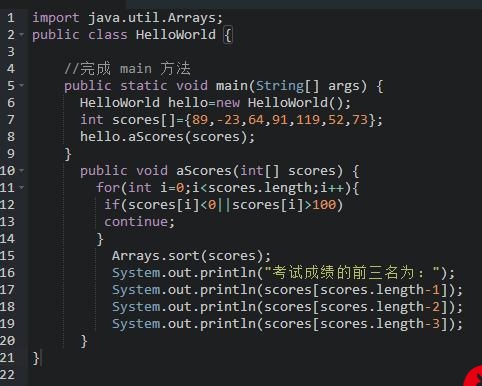Click string "考试成绩的前三名为：" on line 16
Viewport: 482px width, 386px height.
coord(352,273)
